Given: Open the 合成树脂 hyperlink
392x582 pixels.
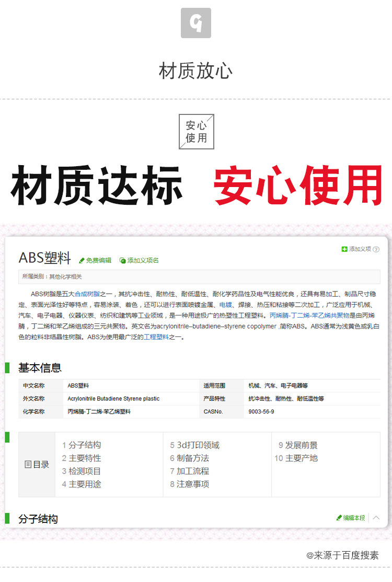Looking at the screenshot, I should pos(87,294).
